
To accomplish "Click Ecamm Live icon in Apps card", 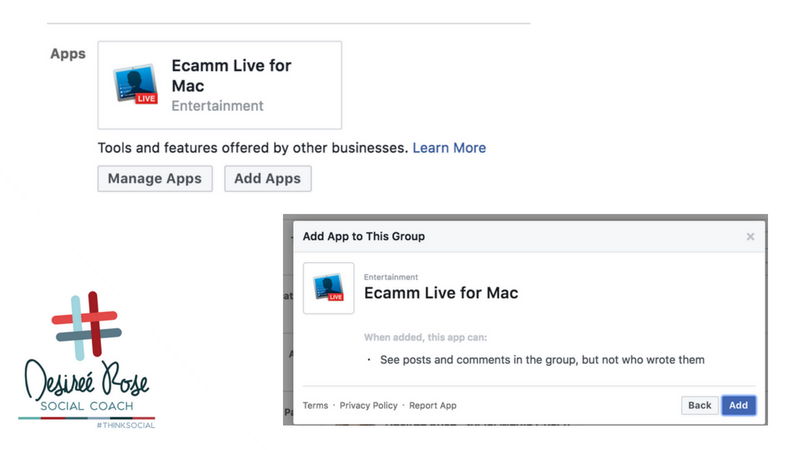I will pos(135,84).
